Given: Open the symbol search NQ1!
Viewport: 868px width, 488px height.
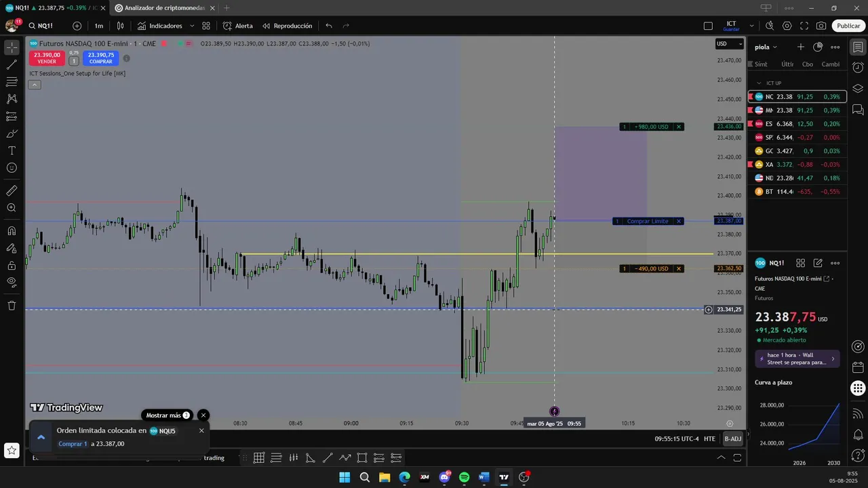Looking at the screenshot, I should [x=41, y=26].
